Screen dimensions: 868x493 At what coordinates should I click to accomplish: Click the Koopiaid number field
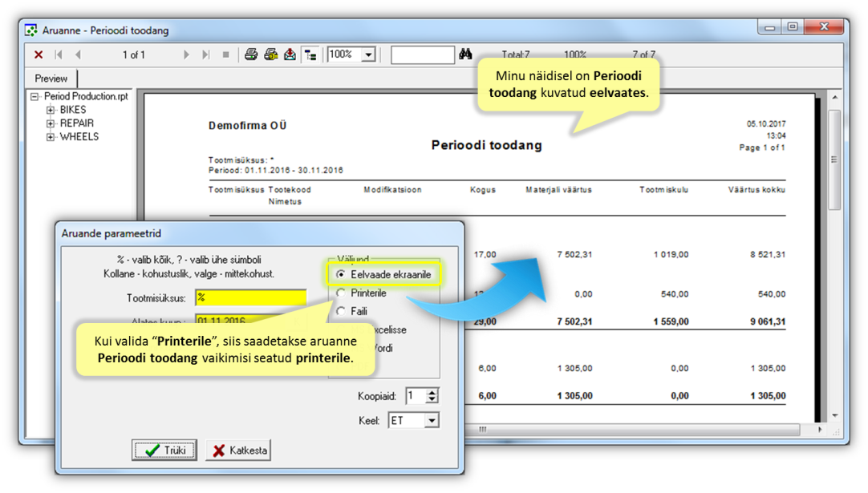point(416,396)
